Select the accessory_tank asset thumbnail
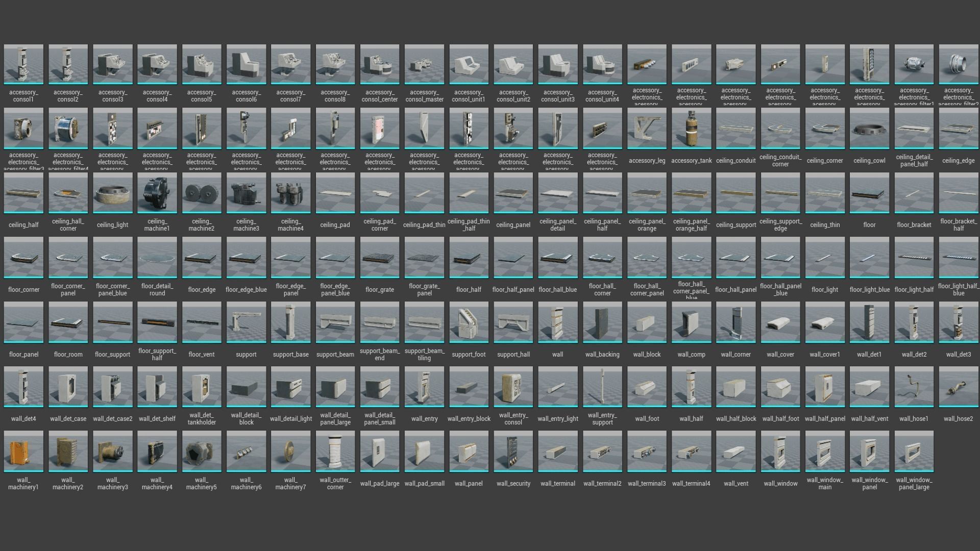 tap(691, 129)
